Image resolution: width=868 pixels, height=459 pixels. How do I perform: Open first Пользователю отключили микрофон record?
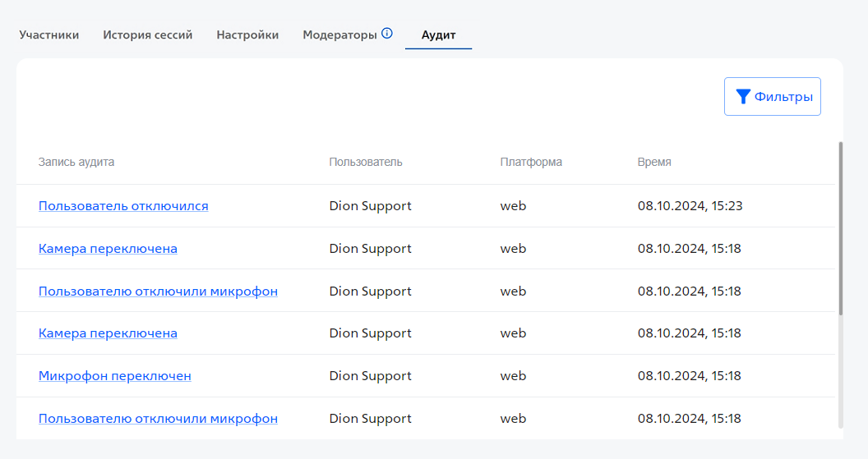coord(158,291)
